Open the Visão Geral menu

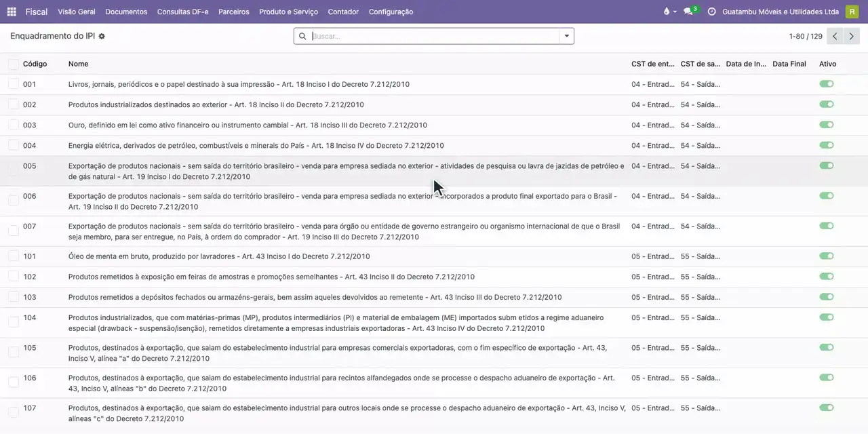point(77,12)
